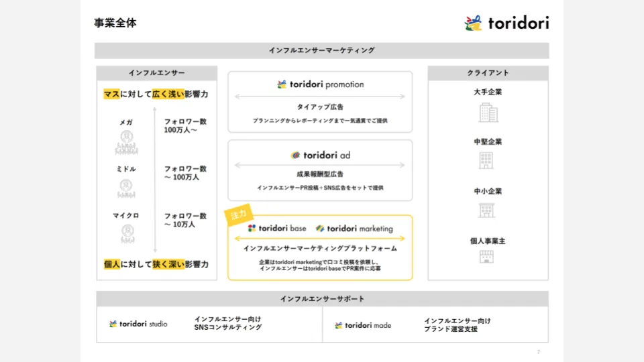Image resolution: width=644 pixels, height=362 pixels.
Task: Click the small business building icon
Action: pos(488,210)
